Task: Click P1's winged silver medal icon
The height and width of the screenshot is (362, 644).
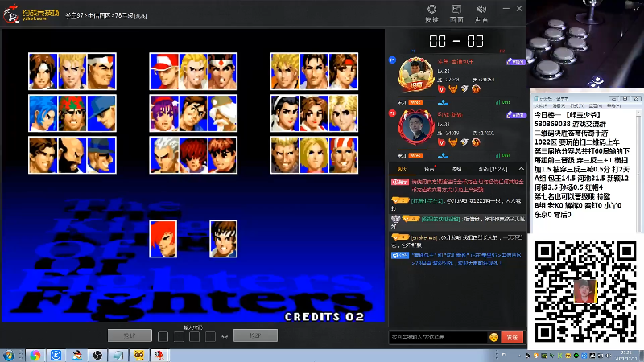Action: pos(464,89)
